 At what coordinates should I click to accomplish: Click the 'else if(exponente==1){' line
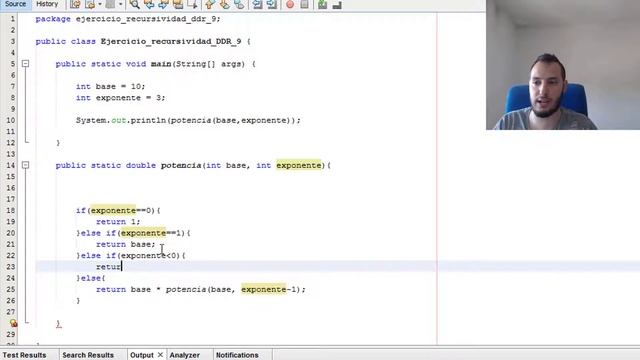tap(133, 233)
